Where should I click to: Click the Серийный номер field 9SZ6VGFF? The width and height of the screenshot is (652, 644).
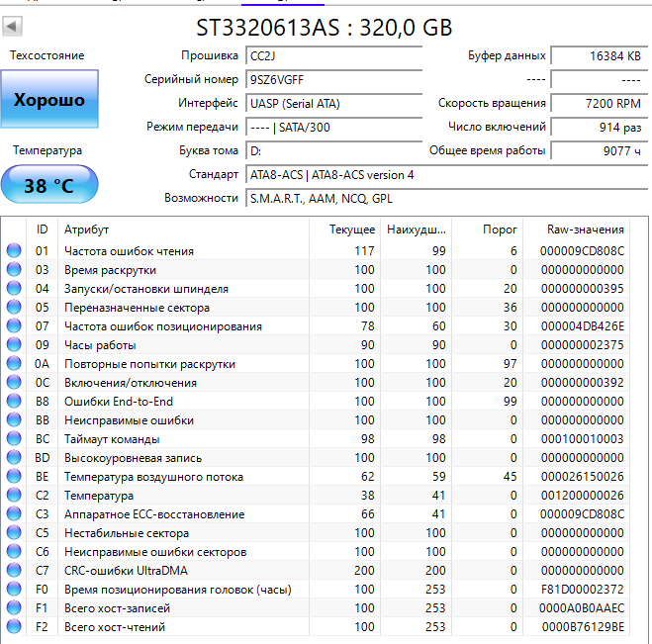(333, 79)
